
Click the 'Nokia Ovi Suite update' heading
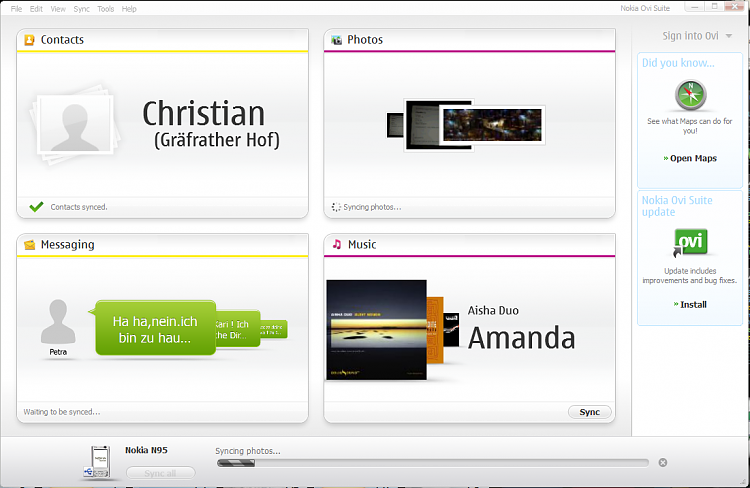(x=677, y=206)
